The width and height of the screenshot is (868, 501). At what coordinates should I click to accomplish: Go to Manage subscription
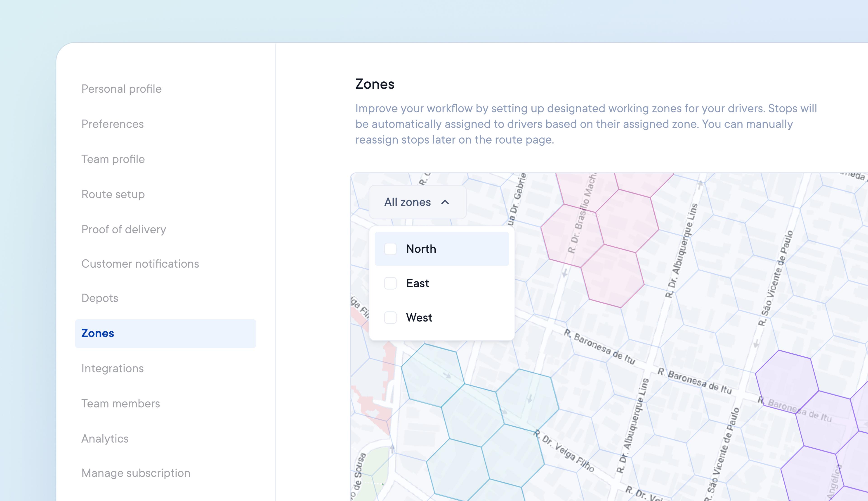click(136, 473)
